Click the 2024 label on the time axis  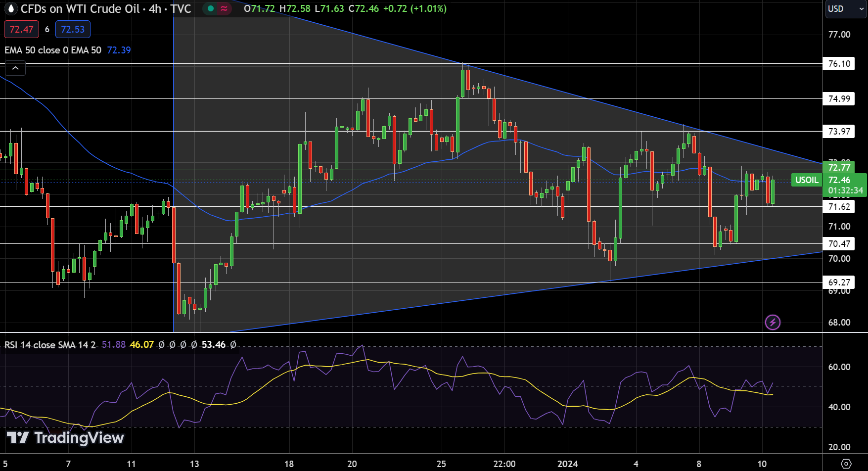coord(567,464)
